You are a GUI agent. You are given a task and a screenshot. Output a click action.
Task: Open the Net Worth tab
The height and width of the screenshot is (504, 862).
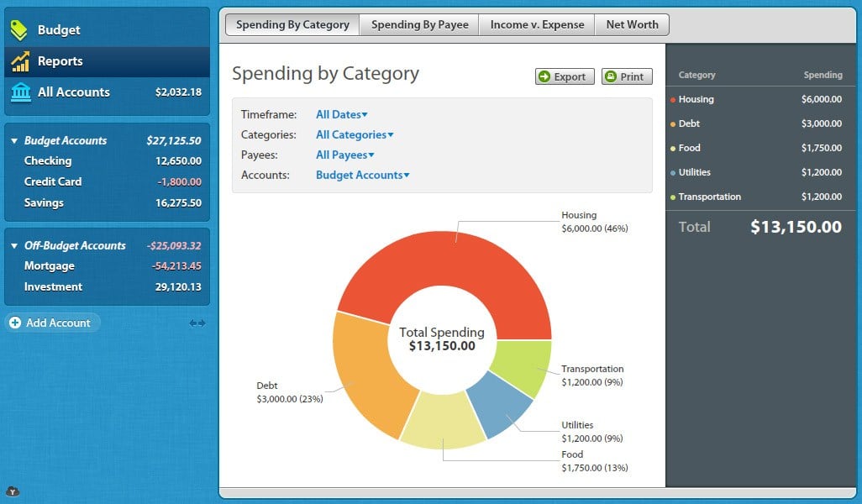[632, 24]
